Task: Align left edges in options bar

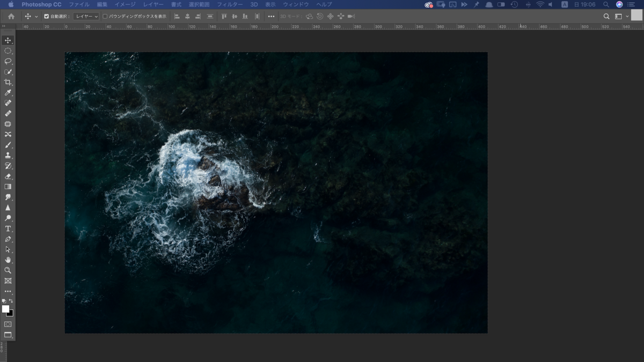Action: coord(177,17)
